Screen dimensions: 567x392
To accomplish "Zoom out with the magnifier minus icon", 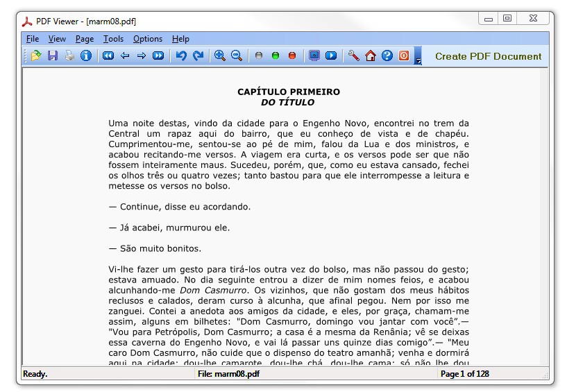I will click(x=237, y=56).
